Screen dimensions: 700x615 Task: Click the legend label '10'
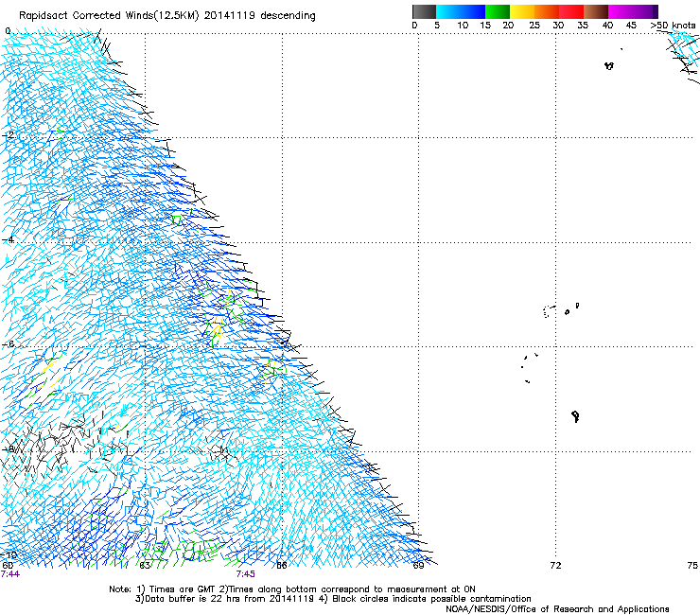(463, 26)
